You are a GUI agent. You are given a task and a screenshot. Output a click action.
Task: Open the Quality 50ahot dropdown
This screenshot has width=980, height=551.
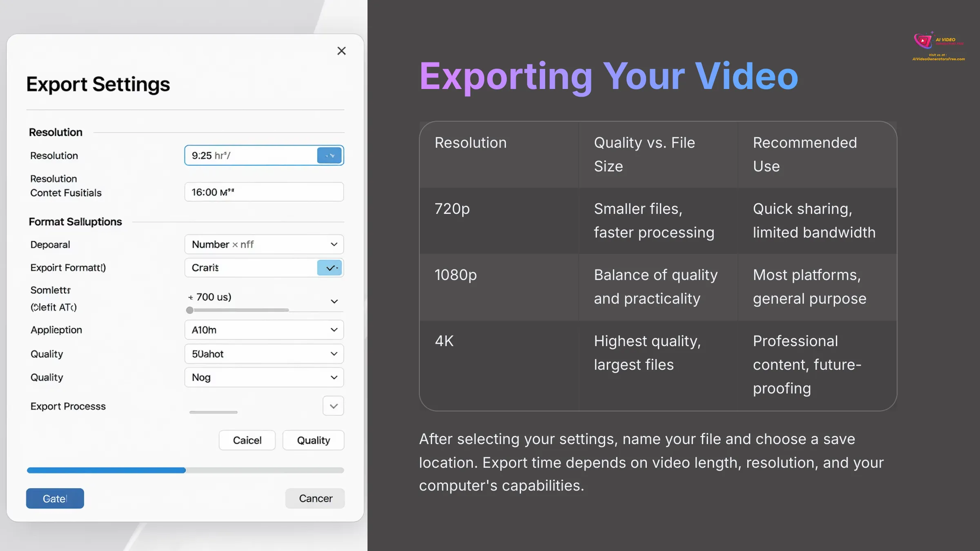[264, 354]
